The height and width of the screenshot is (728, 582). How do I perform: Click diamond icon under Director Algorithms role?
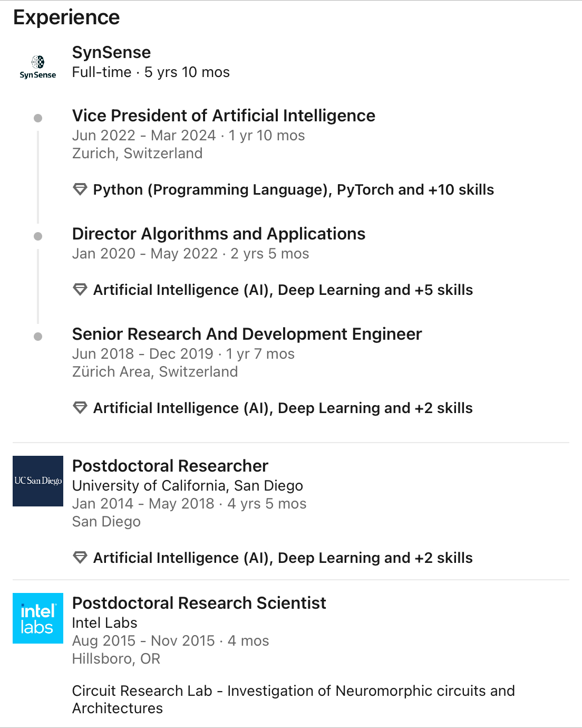[80, 290]
